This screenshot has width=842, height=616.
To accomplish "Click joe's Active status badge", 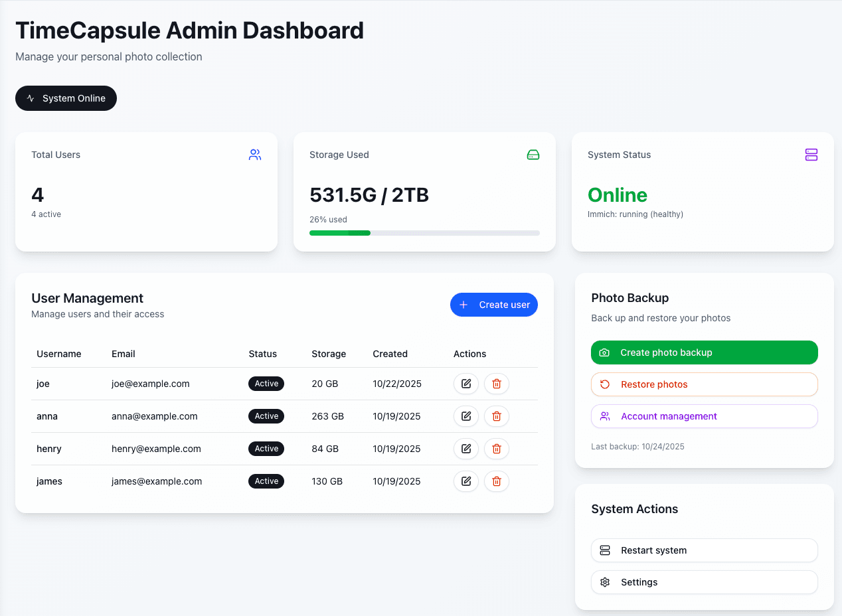I will tap(266, 384).
